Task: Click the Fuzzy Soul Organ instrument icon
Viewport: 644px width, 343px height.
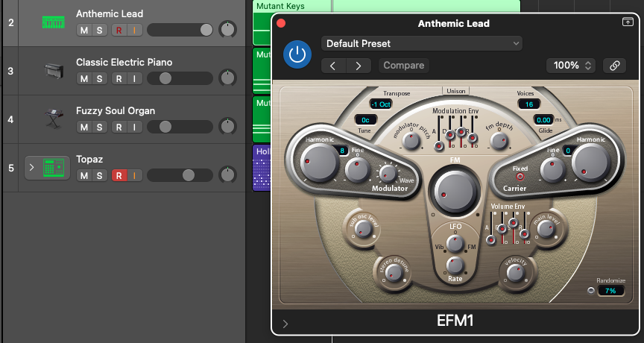Action: point(54,119)
